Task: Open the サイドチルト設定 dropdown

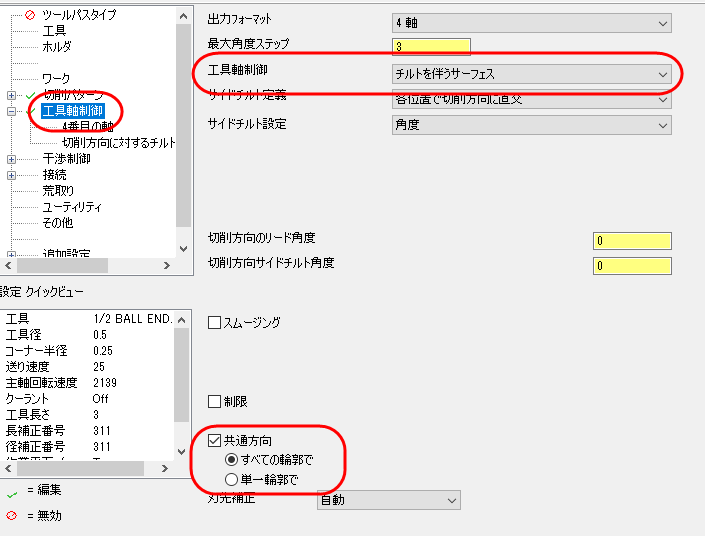Action: (x=532, y=125)
